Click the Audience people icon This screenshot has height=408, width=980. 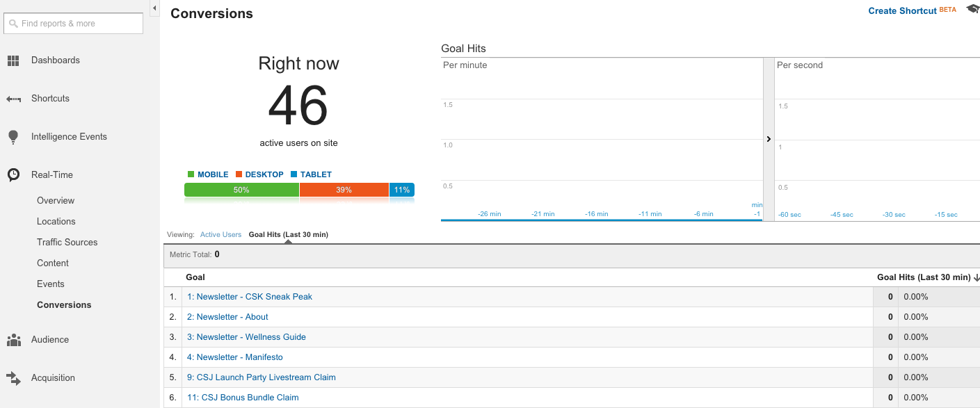point(13,340)
